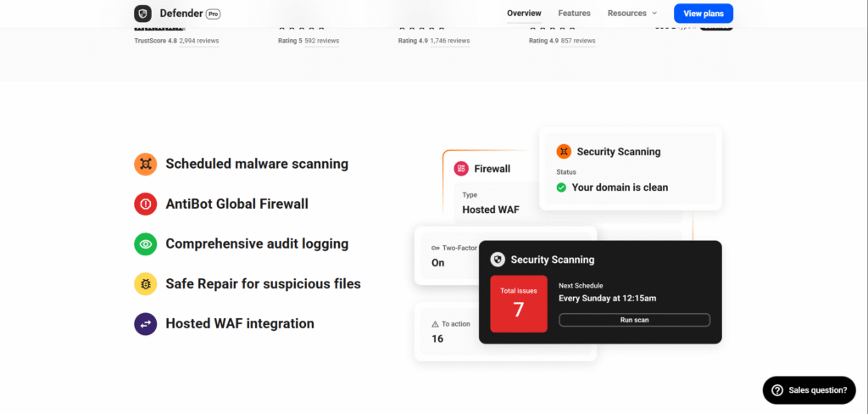Click the red AntiBot firewall icon
Image resolution: width=868 pixels, height=414 pixels.
(x=146, y=204)
